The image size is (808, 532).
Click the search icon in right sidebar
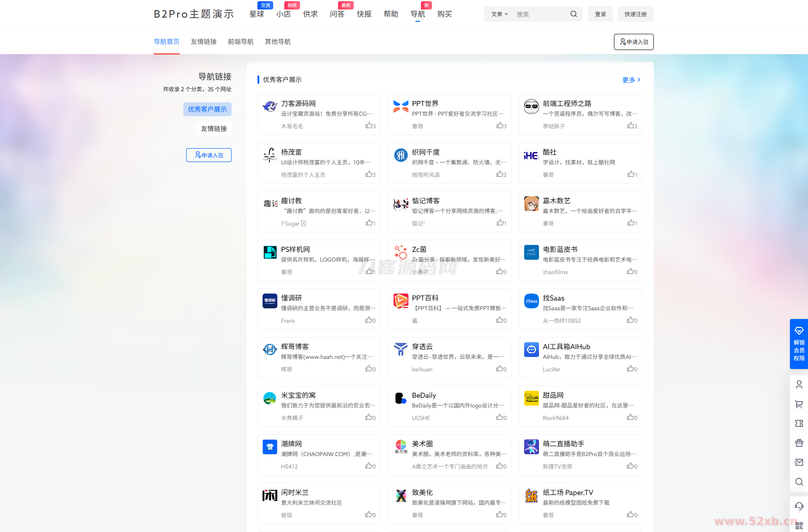tap(799, 482)
